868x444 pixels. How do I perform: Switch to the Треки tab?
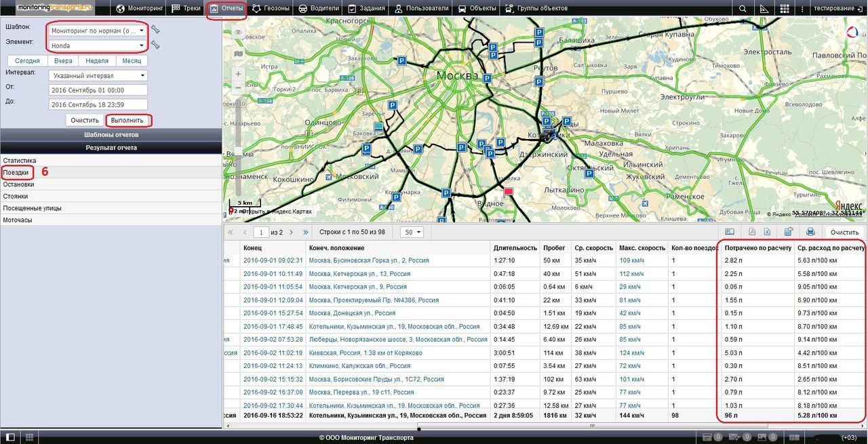tap(186, 9)
